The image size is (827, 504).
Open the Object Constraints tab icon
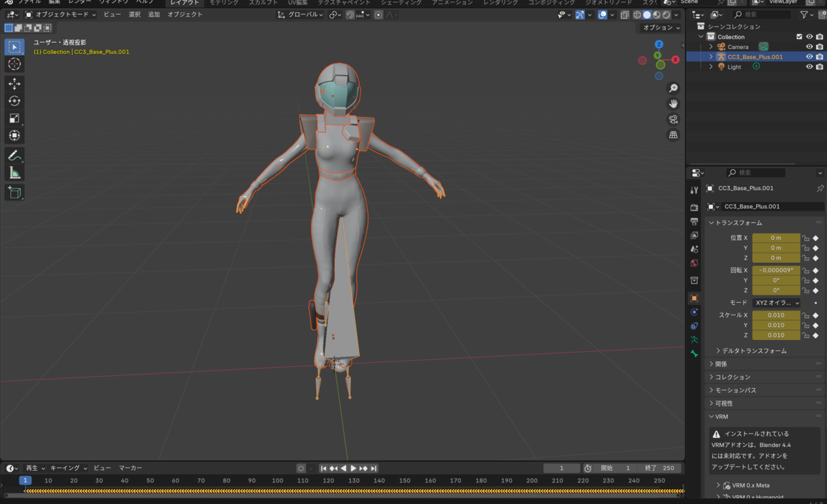click(x=694, y=326)
